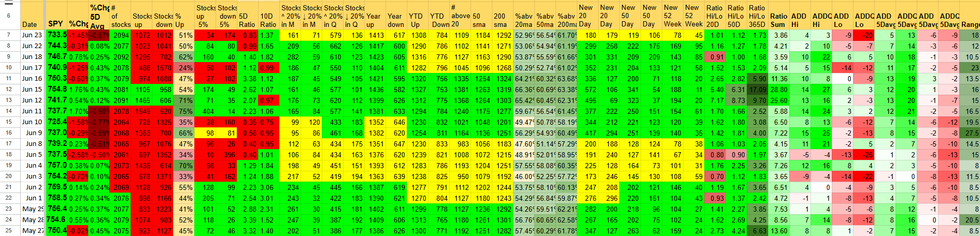Click the YTD Up column header
Screen dimensions: 980x236
tap(418, 16)
